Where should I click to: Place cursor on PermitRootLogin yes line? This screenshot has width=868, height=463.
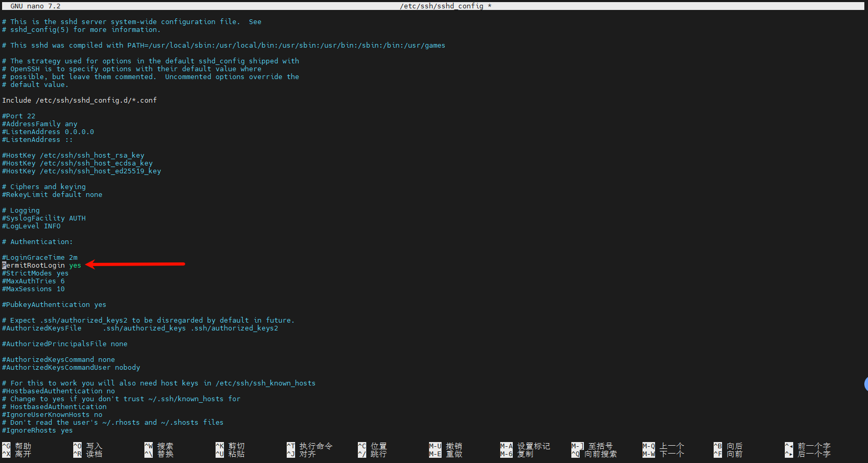click(x=42, y=266)
